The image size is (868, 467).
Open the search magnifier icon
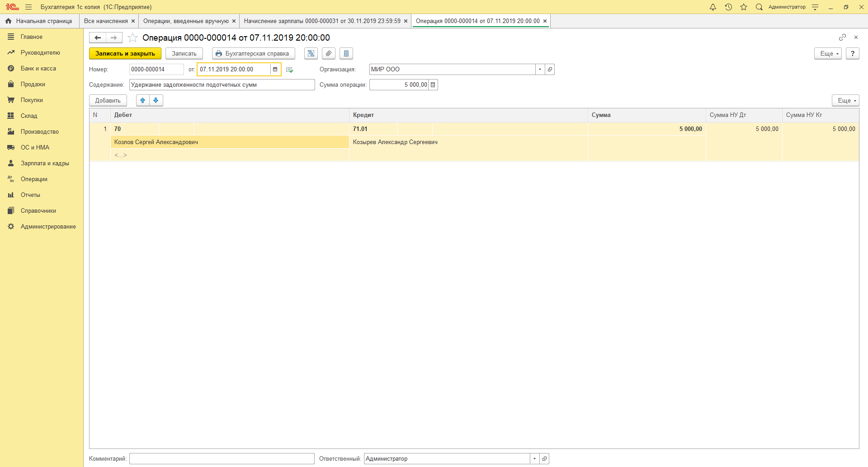click(759, 7)
